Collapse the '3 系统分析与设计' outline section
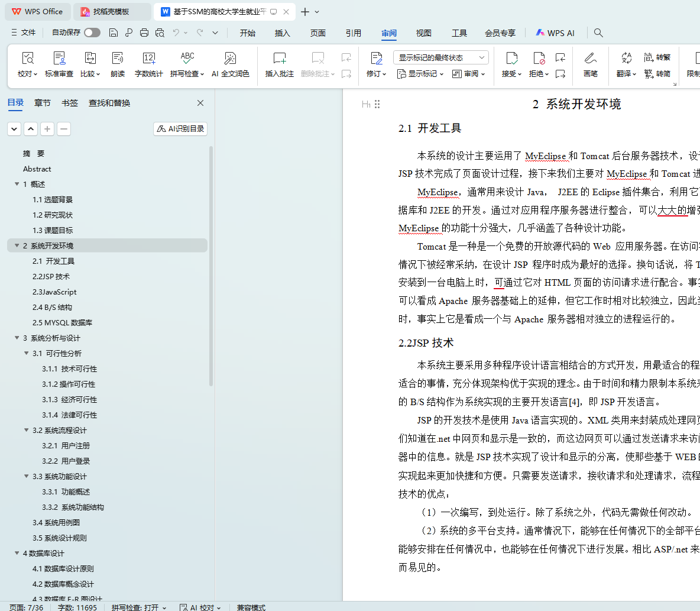The image size is (700, 611). (x=17, y=338)
